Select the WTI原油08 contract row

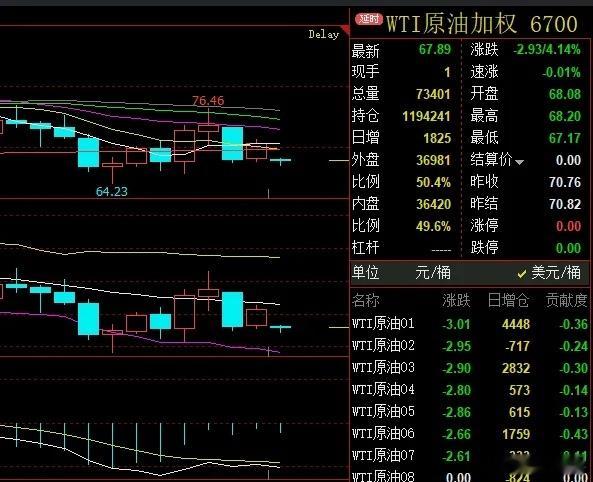[x=470, y=476]
